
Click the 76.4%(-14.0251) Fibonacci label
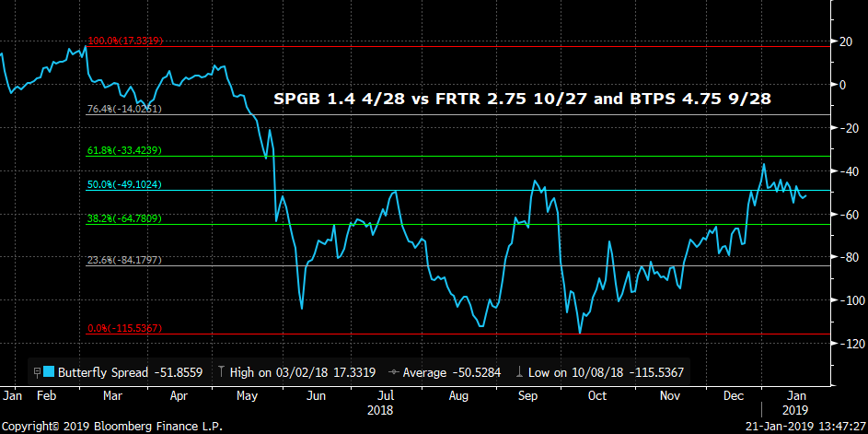124,110
